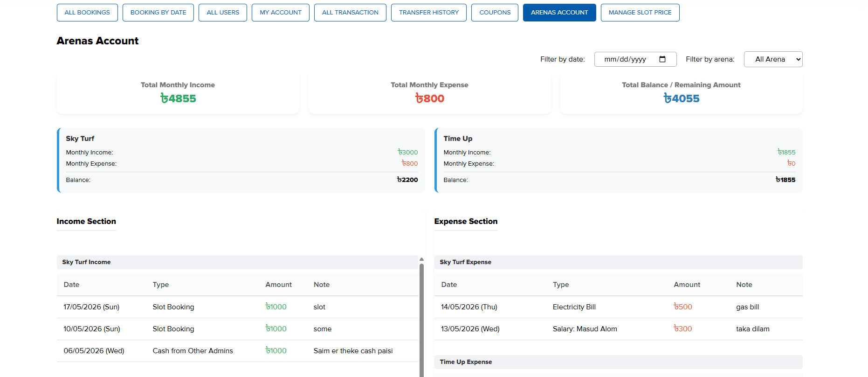Select the Time Up arena card title
The width and height of the screenshot is (868, 377).
(x=458, y=139)
